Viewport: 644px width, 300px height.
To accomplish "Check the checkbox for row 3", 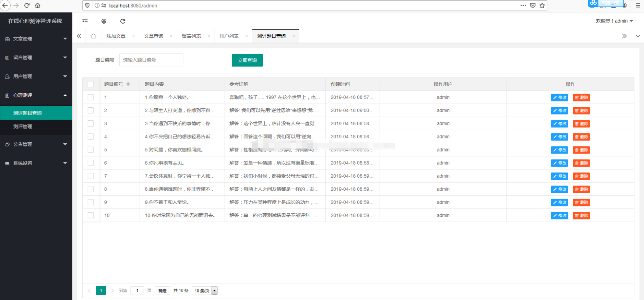I will coord(91,123).
